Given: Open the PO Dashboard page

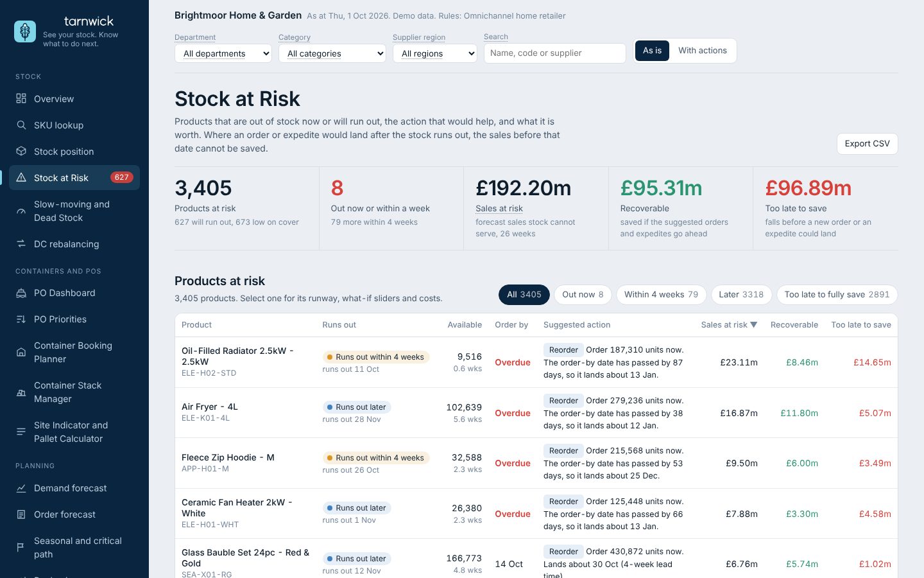Looking at the screenshot, I should [x=74, y=293].
